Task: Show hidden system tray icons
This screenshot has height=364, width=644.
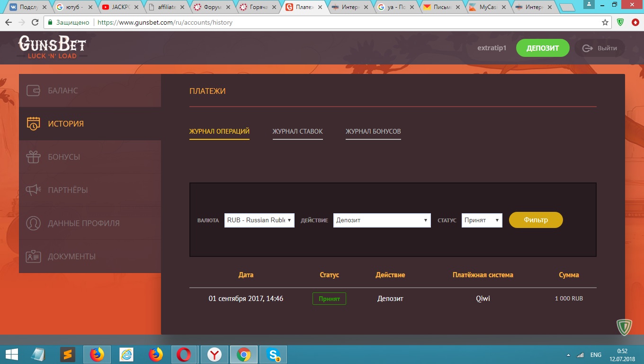Action: 568,355
